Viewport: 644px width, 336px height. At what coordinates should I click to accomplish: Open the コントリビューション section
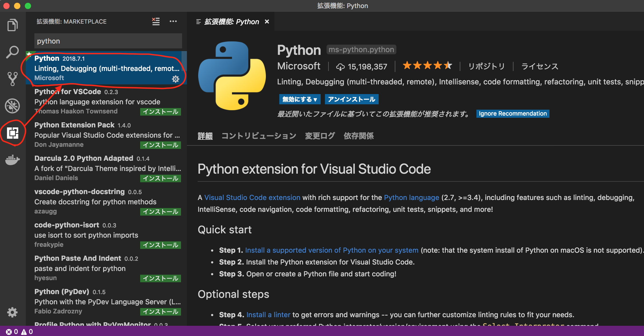(259, 136)
